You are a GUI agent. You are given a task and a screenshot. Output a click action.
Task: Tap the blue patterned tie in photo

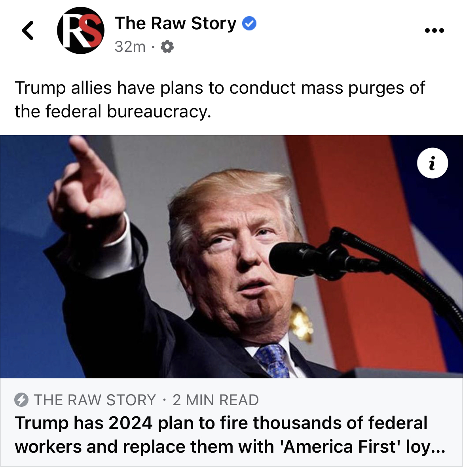tap(273, 361)
